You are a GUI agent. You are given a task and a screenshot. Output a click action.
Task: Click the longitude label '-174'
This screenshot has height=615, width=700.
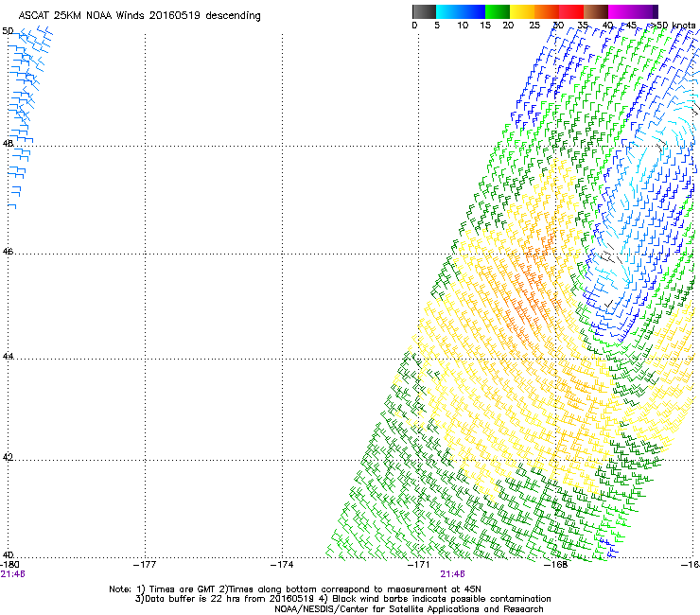click(x=282, y=565)
